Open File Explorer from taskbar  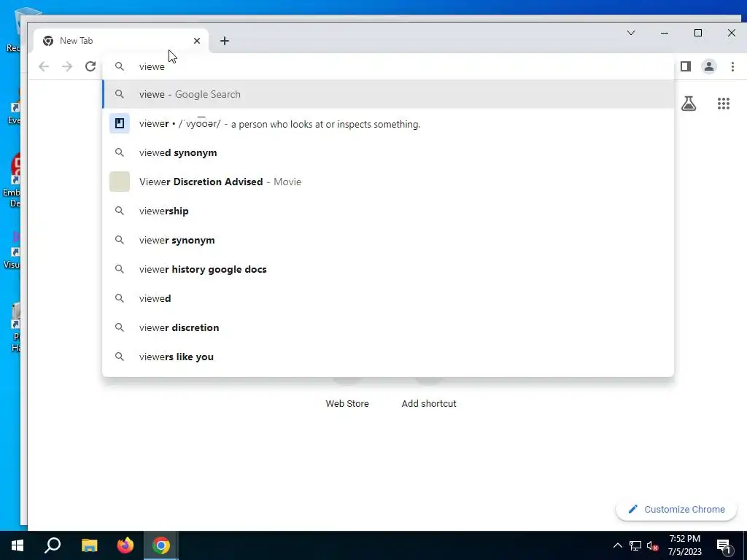(89, 545)
